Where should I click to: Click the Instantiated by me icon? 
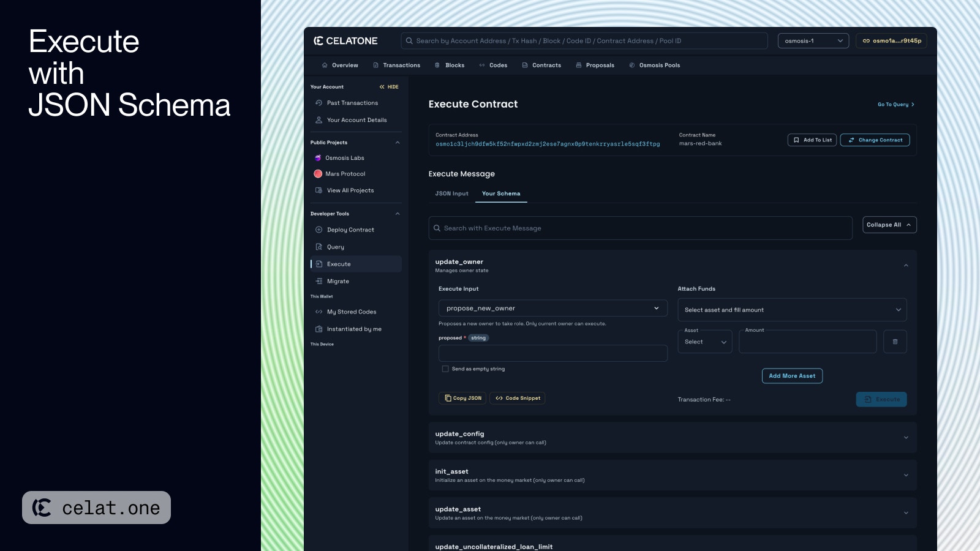click(318, 329)
